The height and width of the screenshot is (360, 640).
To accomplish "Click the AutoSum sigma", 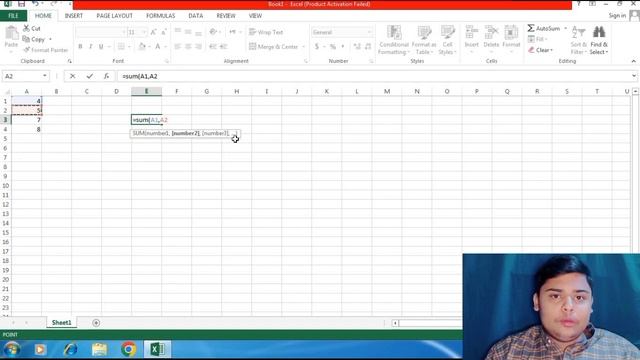I will coord(531,28).
